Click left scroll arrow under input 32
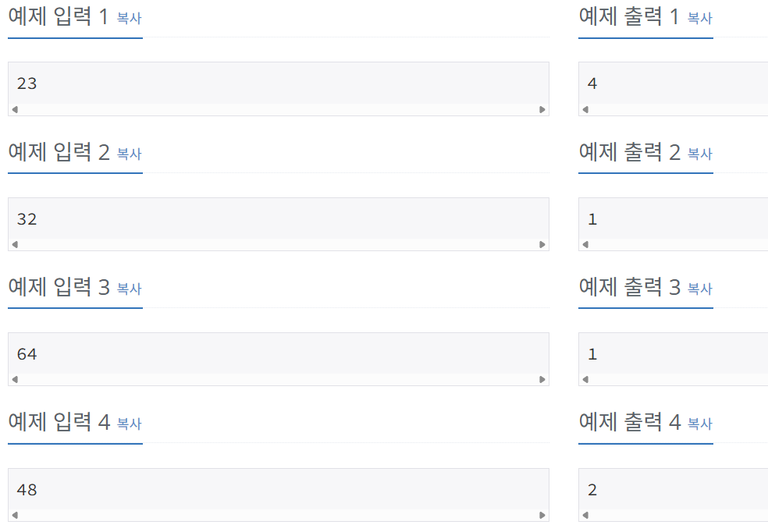 [15, 245]
